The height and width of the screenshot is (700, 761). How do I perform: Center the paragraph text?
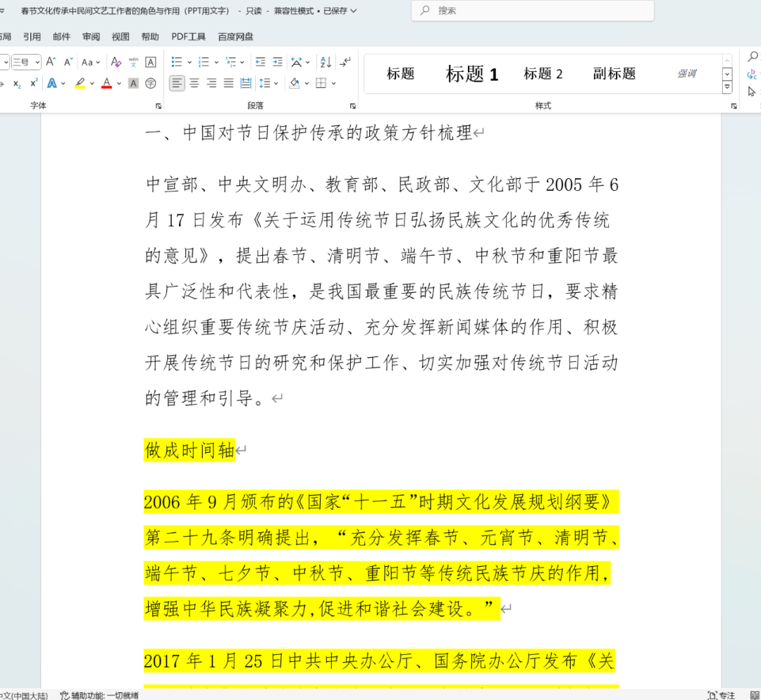194,83
